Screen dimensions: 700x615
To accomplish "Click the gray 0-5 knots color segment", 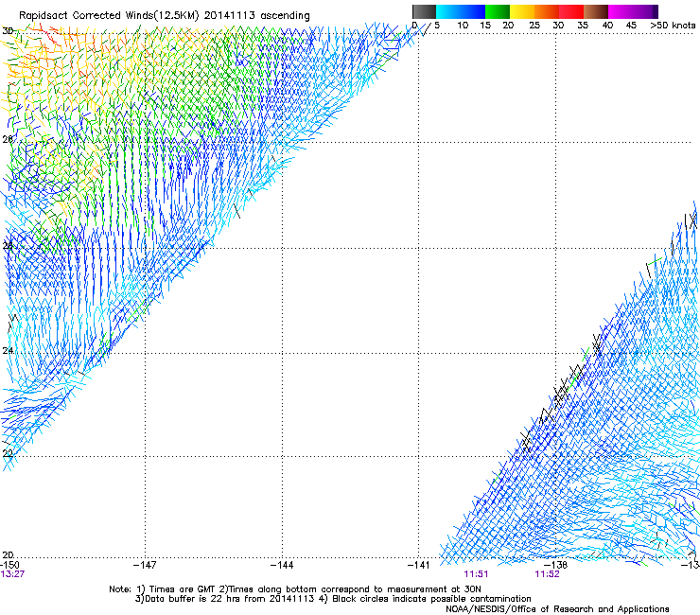I will click(424, 11).
